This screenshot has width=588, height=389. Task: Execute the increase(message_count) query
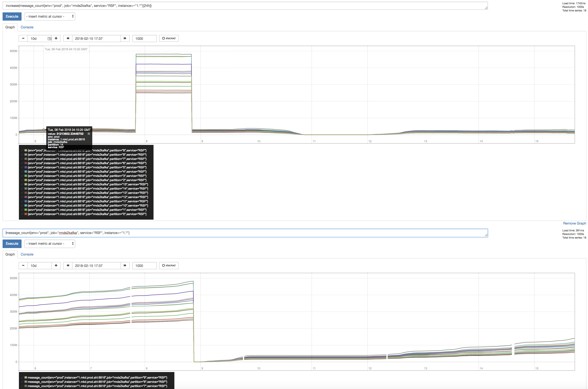[x=12, y=16]
